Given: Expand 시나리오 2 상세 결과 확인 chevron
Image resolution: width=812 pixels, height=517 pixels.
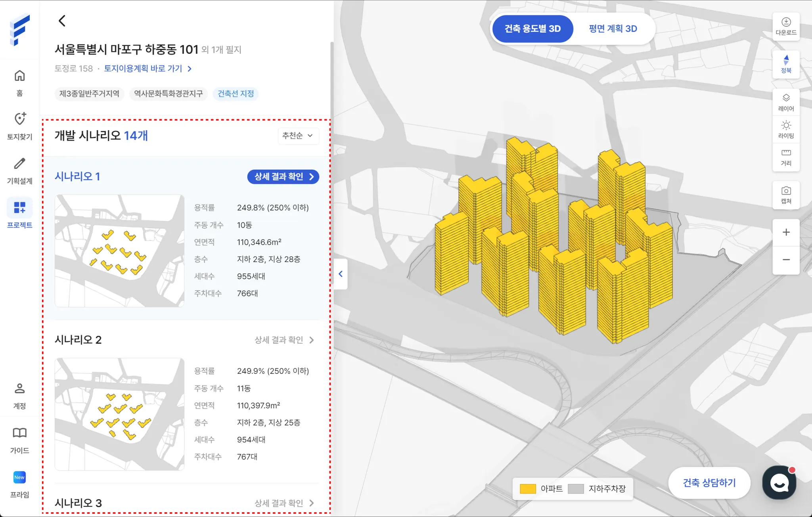Looking at the screenshot, I should (312, 340).
